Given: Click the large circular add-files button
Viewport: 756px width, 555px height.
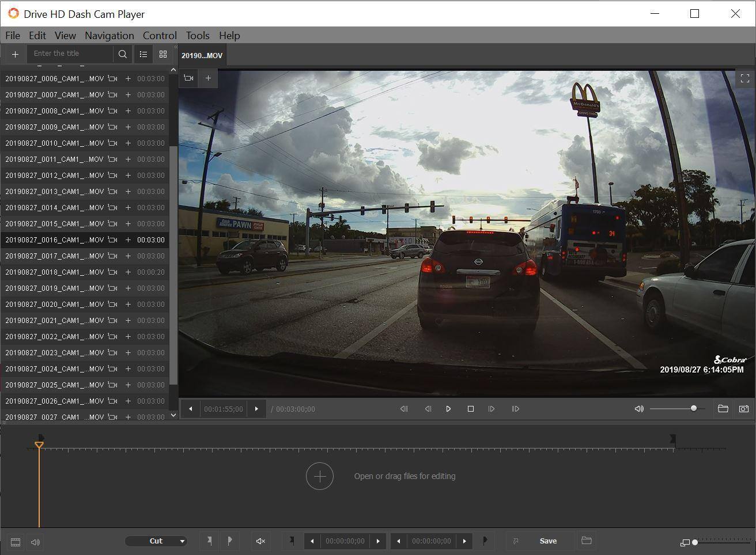Looking at the screenshot, I should [319, 476].
